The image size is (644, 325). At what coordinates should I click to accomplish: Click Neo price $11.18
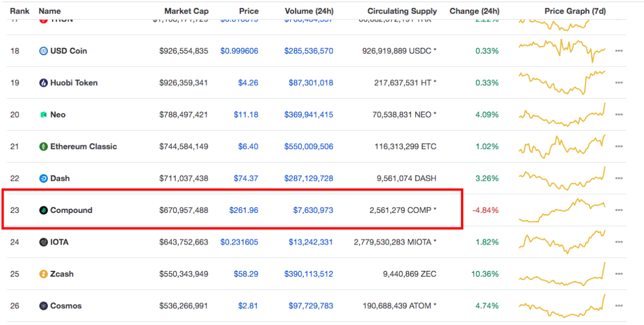(246, 115)
